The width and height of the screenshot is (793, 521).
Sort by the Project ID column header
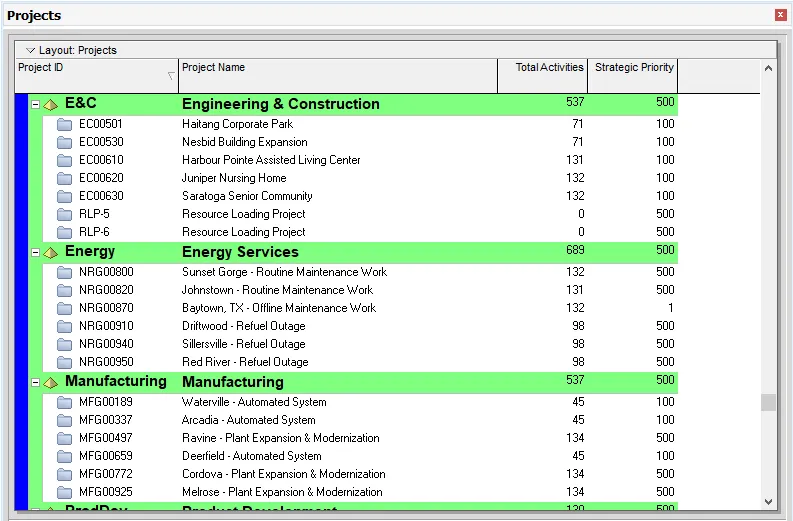pos(96,75)
